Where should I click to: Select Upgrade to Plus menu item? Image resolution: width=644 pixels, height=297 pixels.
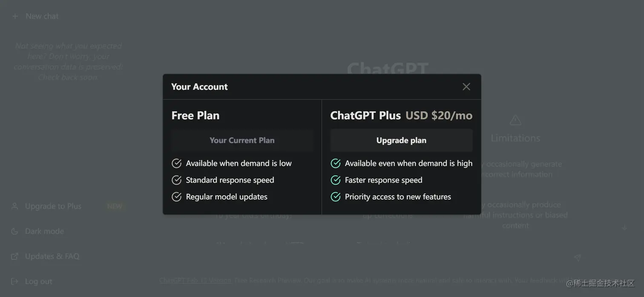tap(53, 206)
